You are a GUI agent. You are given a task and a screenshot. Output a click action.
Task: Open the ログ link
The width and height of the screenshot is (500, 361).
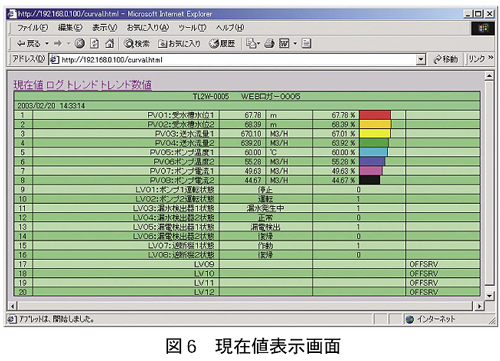[55, 85]
